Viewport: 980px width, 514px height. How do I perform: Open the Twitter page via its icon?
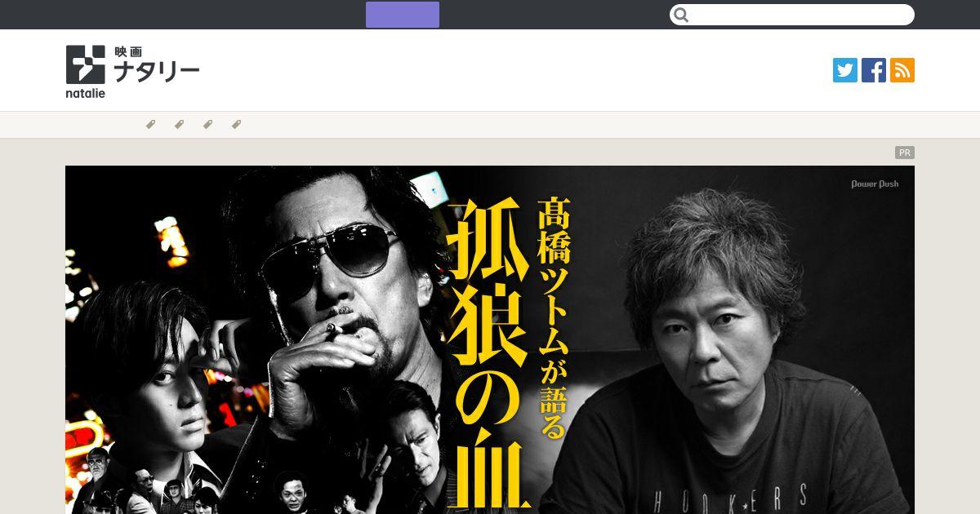[x=845, y=70]
